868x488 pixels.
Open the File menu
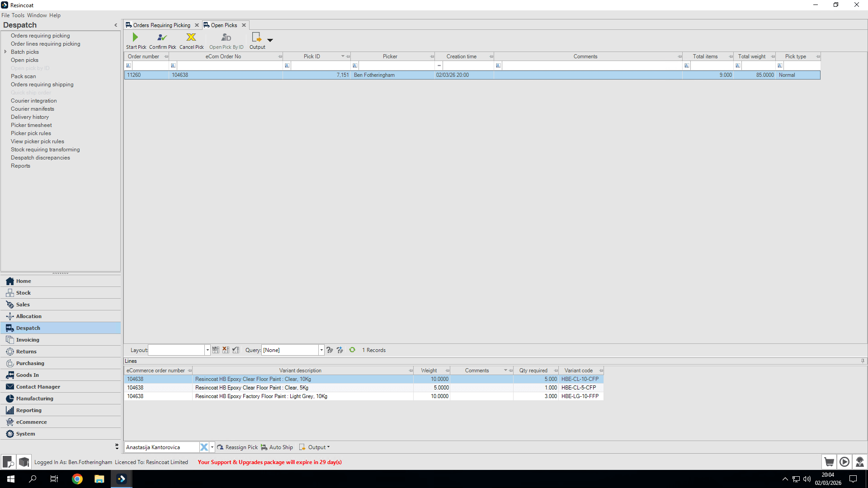pos(5,15)
